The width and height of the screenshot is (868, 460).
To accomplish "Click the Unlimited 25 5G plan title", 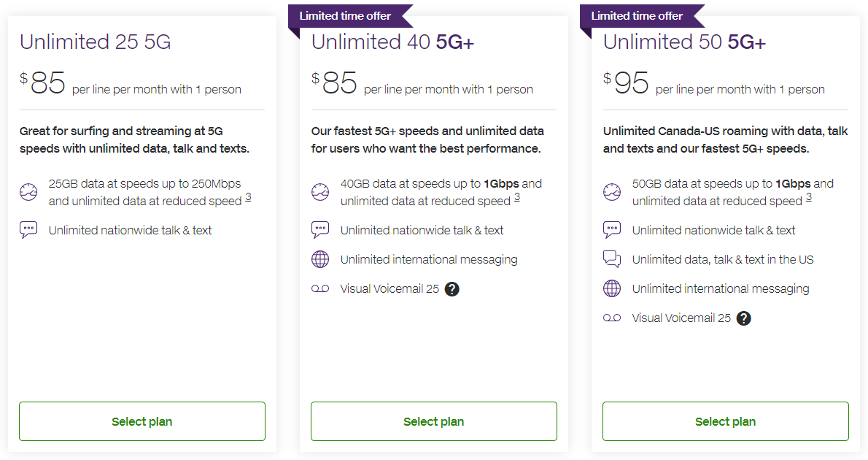I will pyautogui.click(x=96, y=42).
